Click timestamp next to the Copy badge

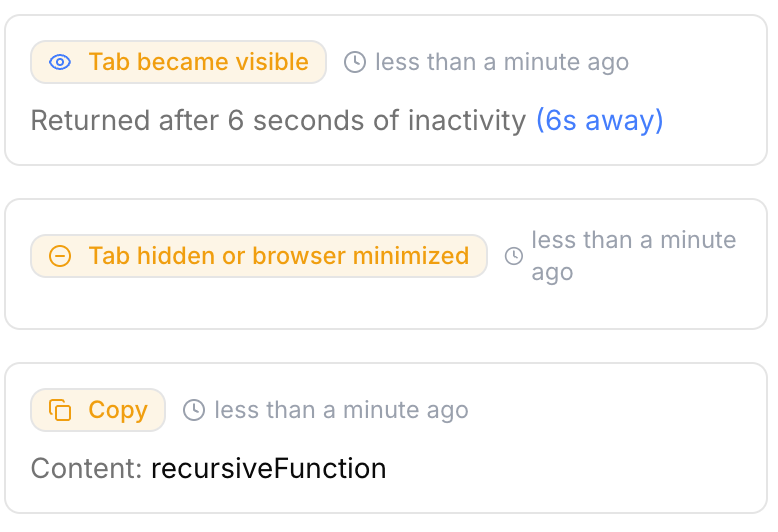(x=341, y=410)
